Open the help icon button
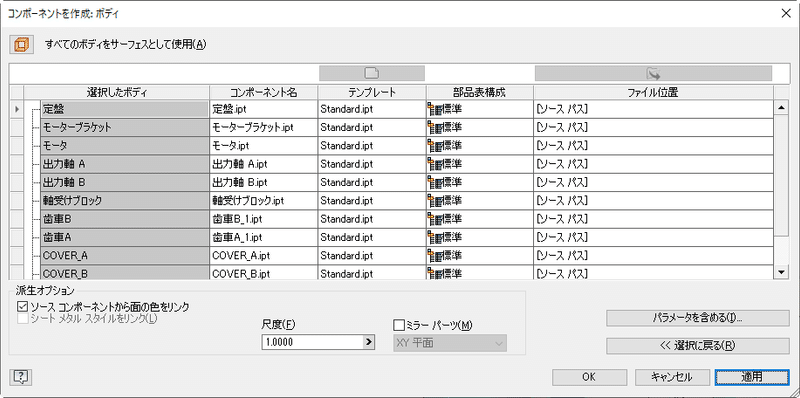This screenshot has width=800, height=398. 20,378
